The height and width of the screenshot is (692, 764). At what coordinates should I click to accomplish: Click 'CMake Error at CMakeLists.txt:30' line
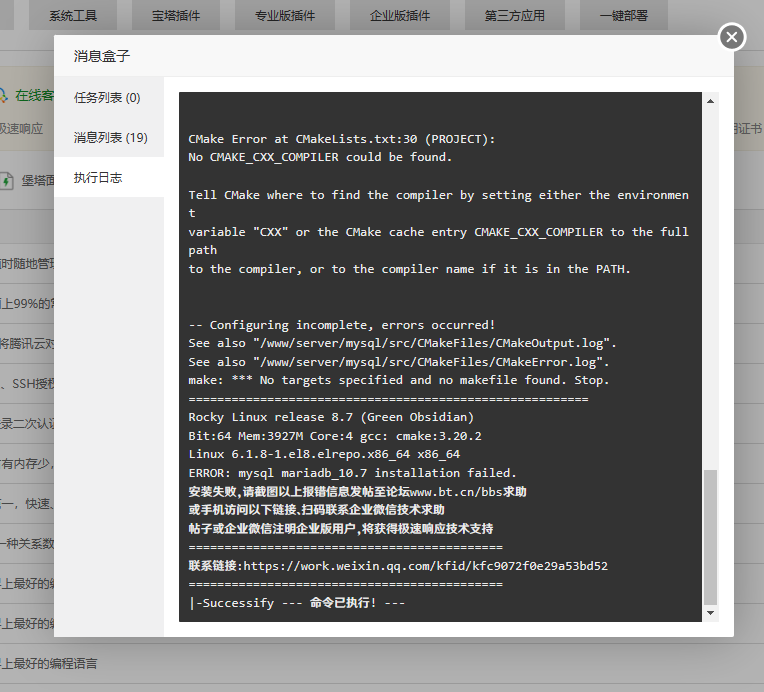(342, 139)
